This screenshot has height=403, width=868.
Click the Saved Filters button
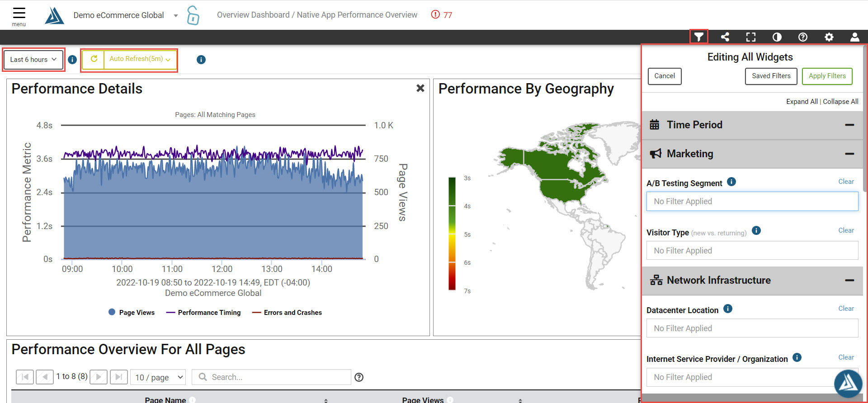771,76
